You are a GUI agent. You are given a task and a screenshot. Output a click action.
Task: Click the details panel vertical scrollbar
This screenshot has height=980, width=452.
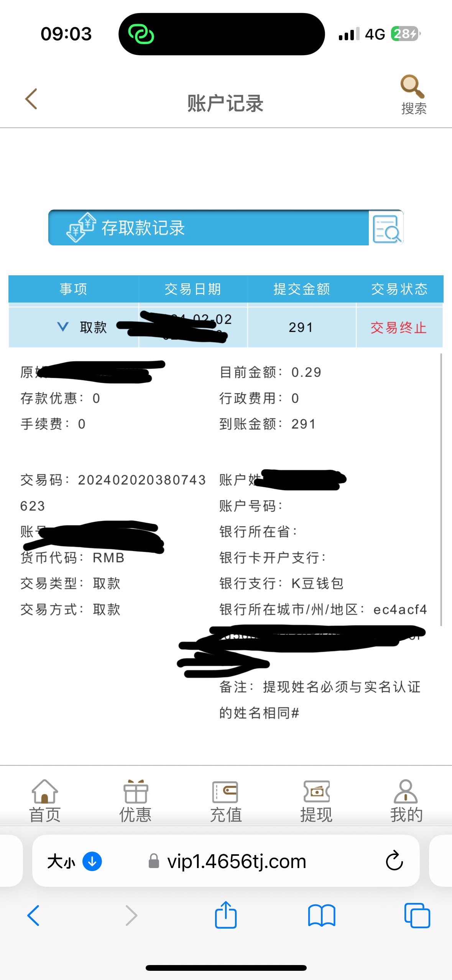[x=441, y=489]
